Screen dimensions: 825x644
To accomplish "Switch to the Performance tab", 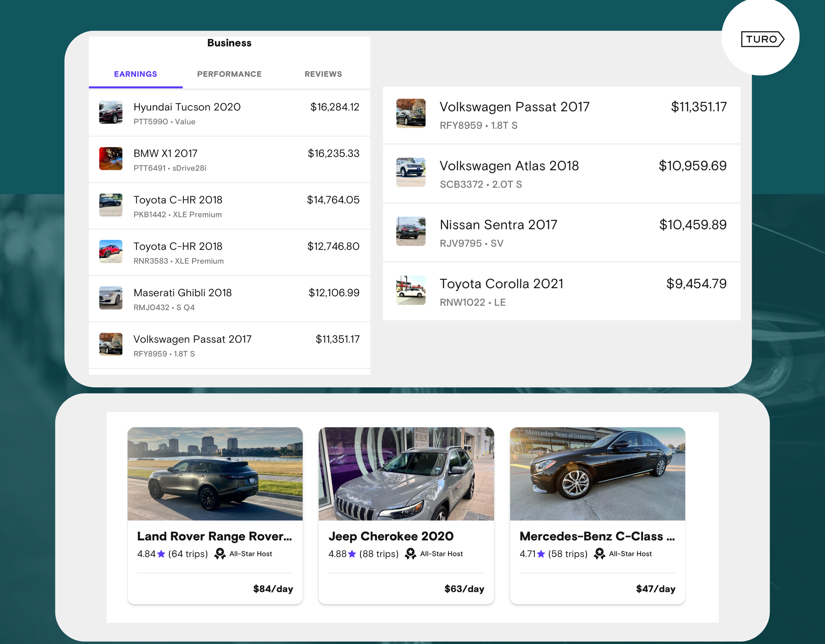I will 229,74.
